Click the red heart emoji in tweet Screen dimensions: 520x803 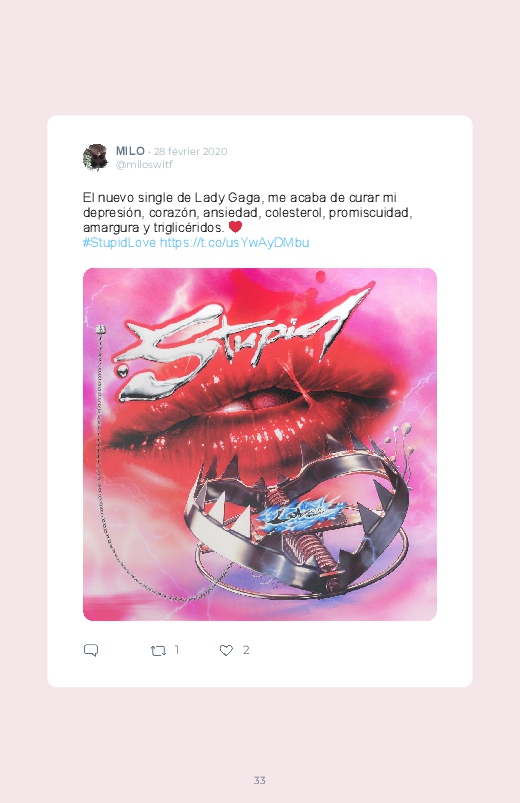pos(235,226)
